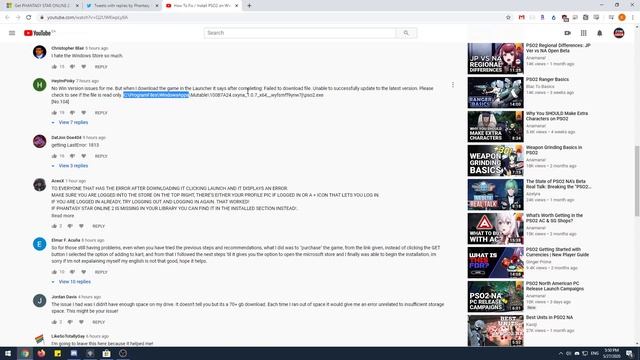Open PSO2 North American PC Release Launch Campaigns
This screenshot has width=640, height=360.
tap(554, 286)
